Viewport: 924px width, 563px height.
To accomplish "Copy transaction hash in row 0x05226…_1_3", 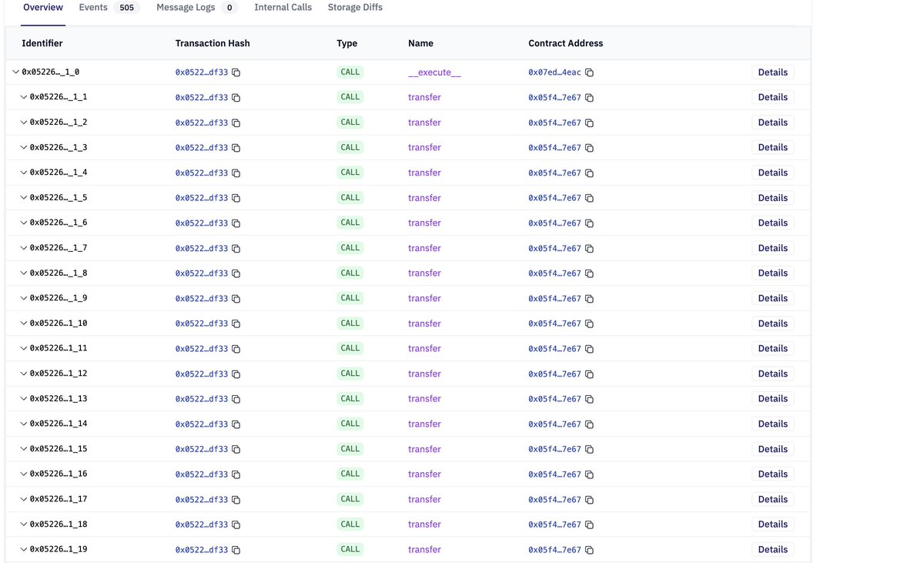I will [236, 148].
